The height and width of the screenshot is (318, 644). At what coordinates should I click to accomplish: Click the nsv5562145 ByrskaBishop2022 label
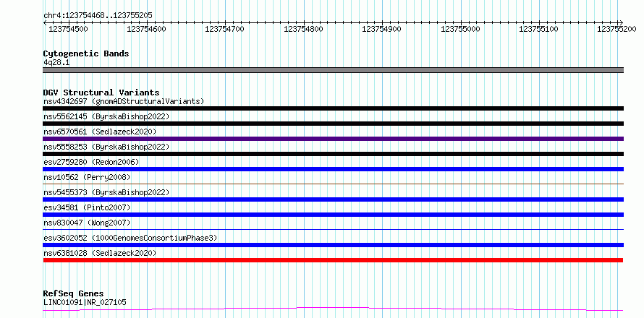click(x=106, y=116)
